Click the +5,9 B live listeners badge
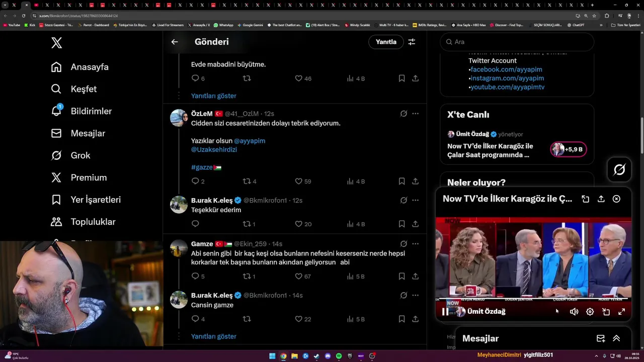 [568, 149]
